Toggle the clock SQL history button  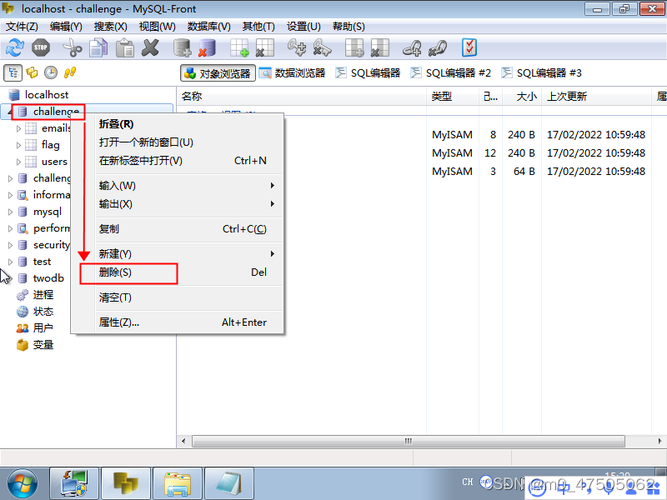click(x=51, y=73)
